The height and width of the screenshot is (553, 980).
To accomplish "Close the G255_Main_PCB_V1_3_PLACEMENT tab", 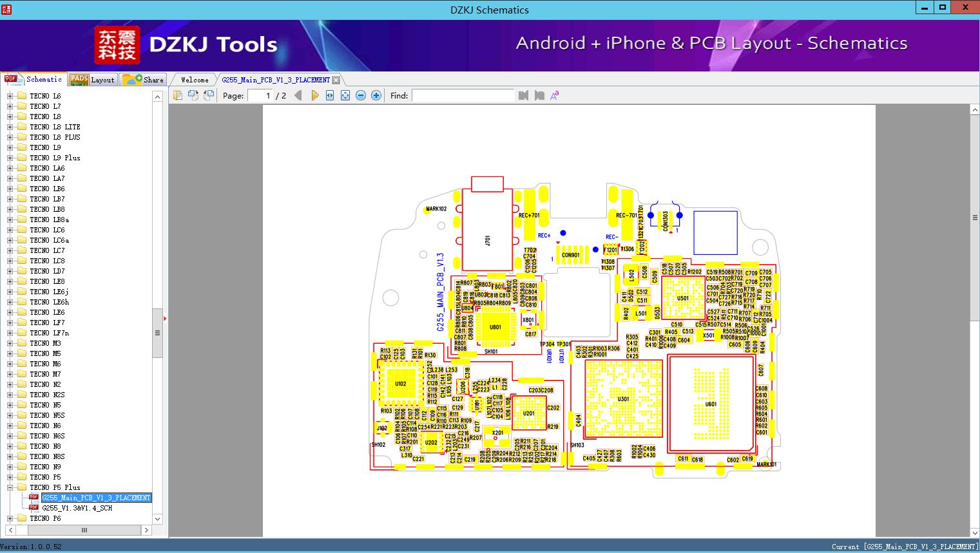I will [336, 80].
